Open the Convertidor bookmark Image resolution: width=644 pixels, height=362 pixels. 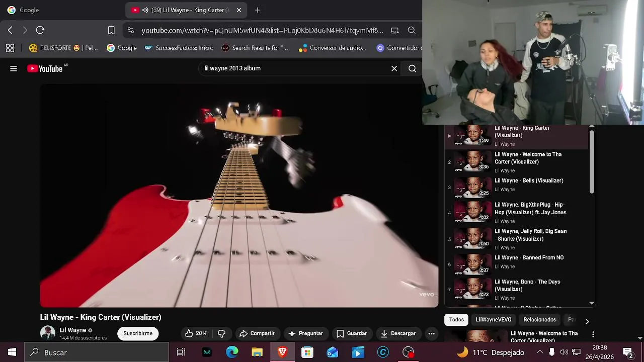click(399, 48)
